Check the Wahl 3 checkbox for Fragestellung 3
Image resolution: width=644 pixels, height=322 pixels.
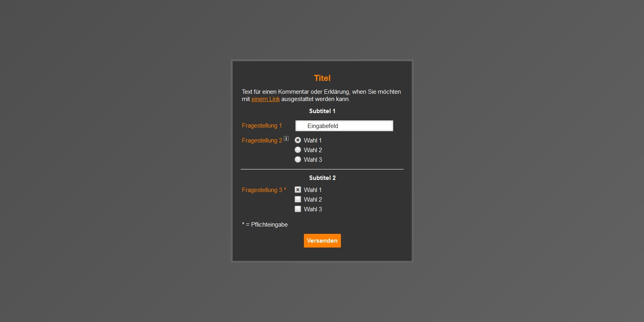click(x=298, y=209)
